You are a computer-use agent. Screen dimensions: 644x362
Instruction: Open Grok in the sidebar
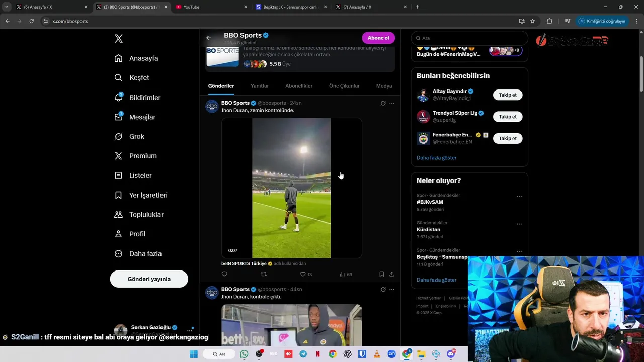[x=129, y=136]
